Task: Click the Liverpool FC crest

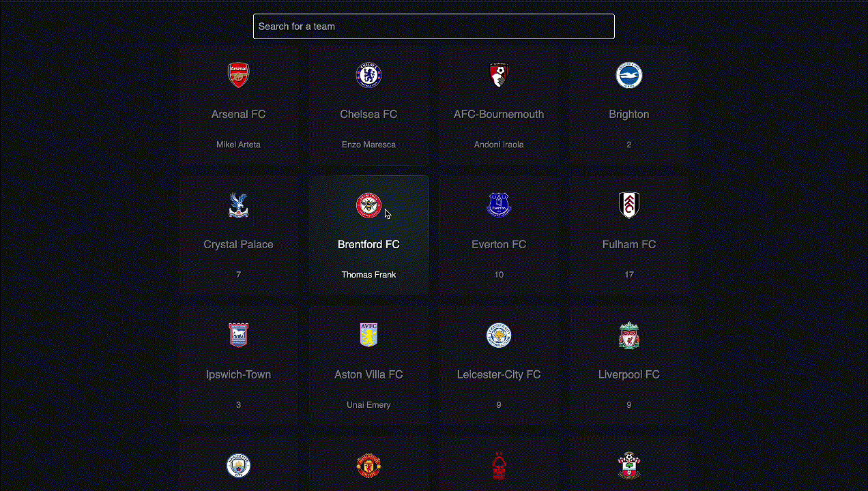Action: coord(629,336)
